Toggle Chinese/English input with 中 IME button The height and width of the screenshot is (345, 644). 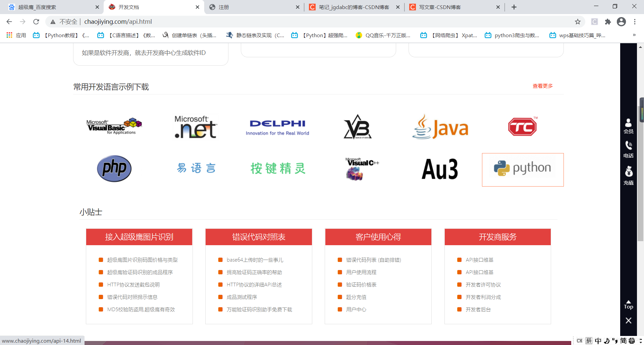[x=598, y=340]
